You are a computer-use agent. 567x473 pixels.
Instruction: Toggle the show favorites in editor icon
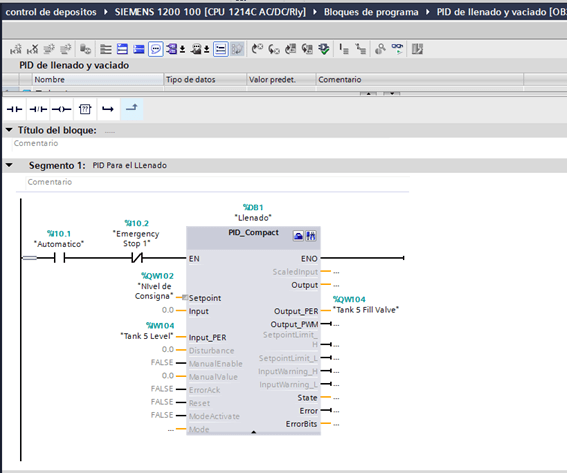[221, 49]
